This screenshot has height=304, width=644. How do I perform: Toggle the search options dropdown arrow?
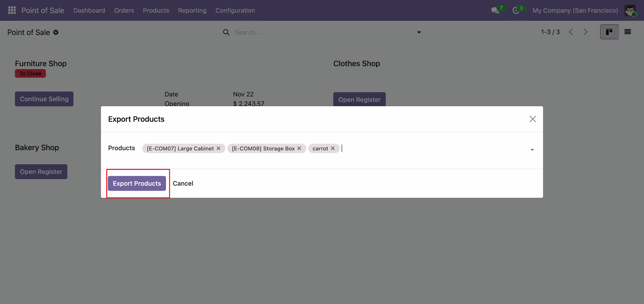point(419,32)
